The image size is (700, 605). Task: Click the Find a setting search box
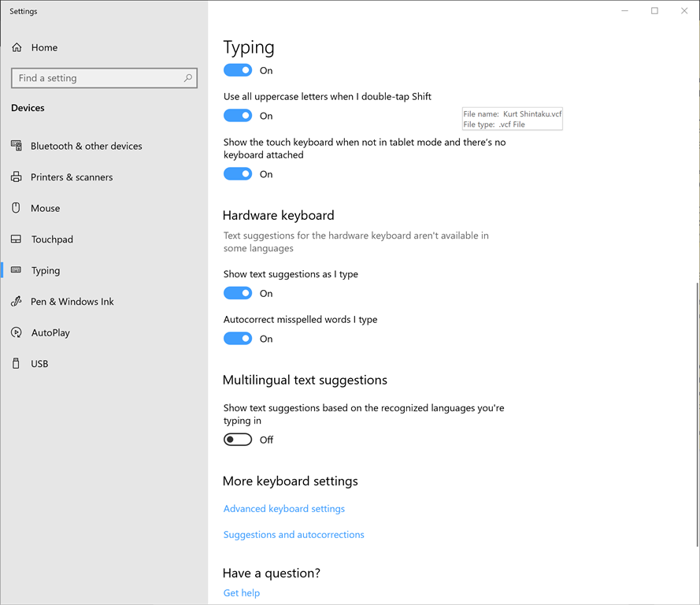click(94, 78)
